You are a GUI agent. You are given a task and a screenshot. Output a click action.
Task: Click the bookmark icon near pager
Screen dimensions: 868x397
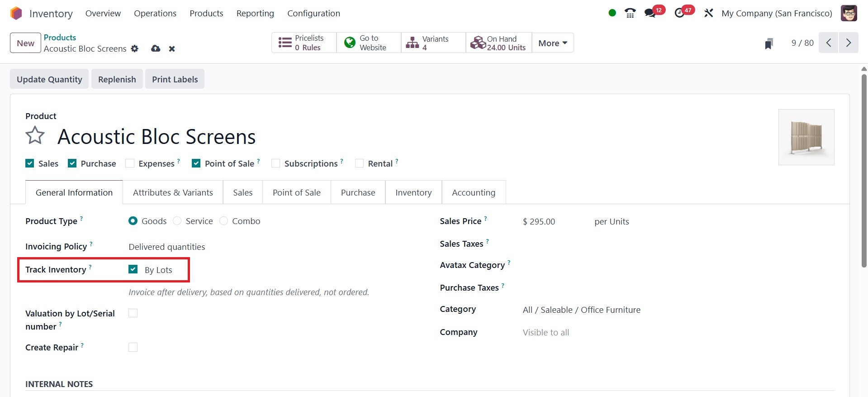coord(768,43)
